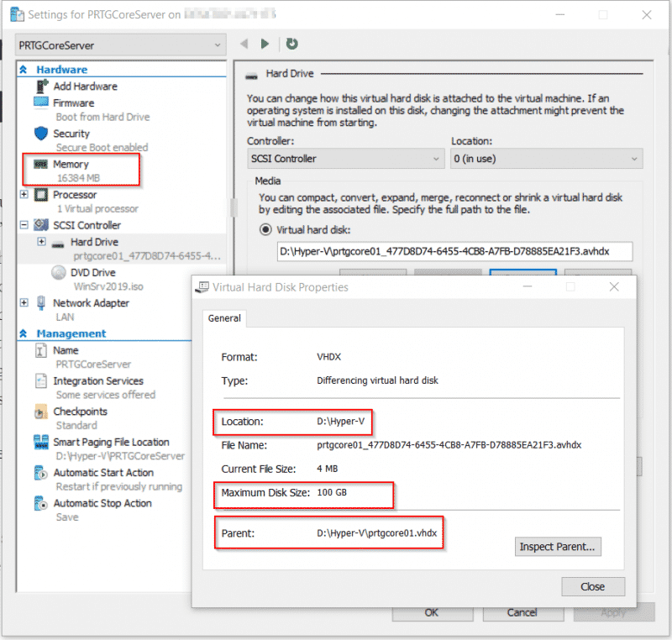This screenshot has width=672, height=640.
Task: Click the Security shield icon
Action: 40,134
